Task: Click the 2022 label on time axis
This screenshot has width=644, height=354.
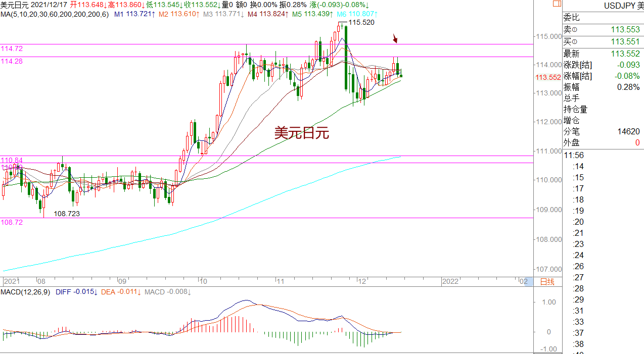Action: click(450, 281)
